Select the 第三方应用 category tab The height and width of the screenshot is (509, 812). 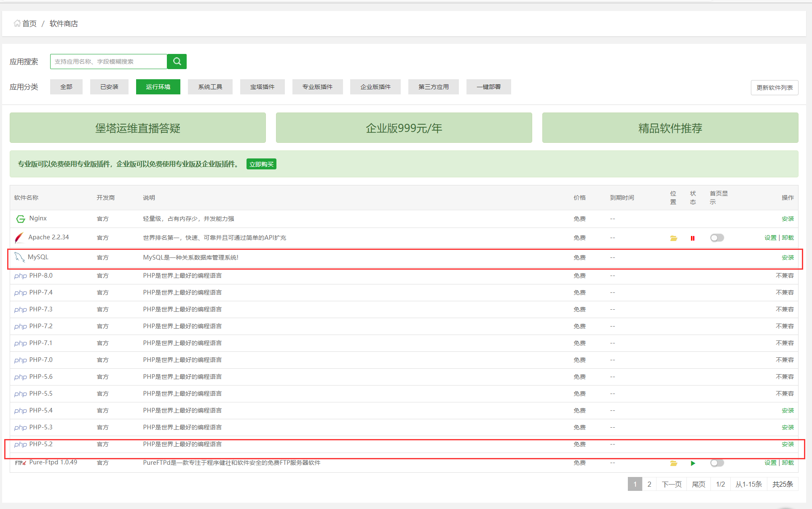pyautogui.click(x=434, y=87)
